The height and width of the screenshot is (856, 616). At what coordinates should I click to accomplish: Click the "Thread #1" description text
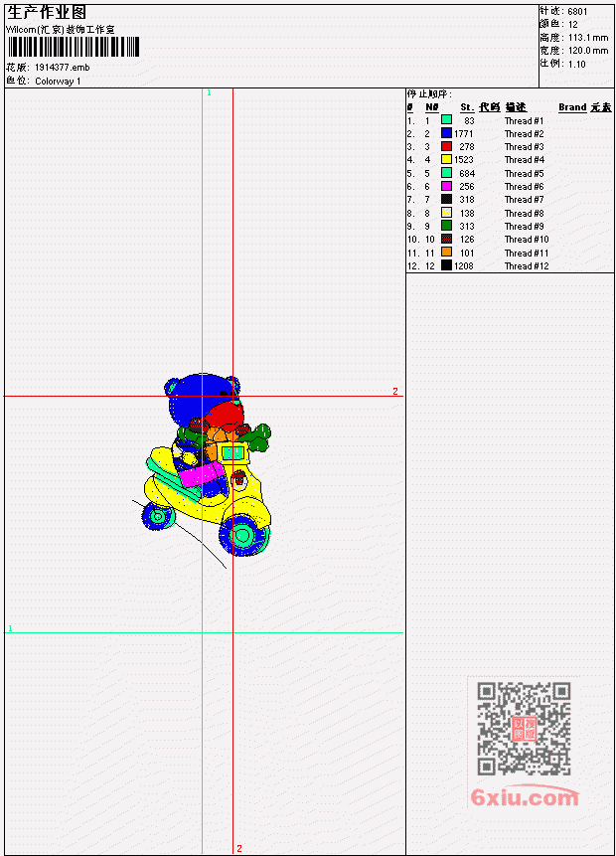click(524, 120)
